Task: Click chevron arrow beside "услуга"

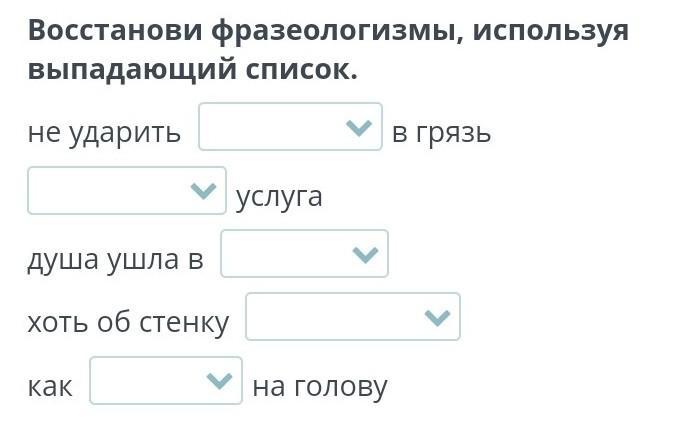Action: pyautogui.click(x=202, y=191)
